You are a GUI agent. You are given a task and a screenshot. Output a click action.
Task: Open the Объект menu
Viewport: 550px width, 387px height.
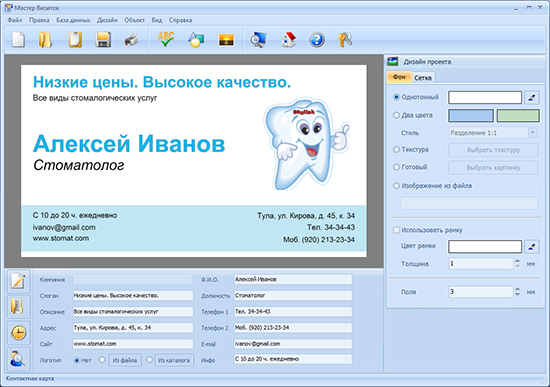click(134, 20)
